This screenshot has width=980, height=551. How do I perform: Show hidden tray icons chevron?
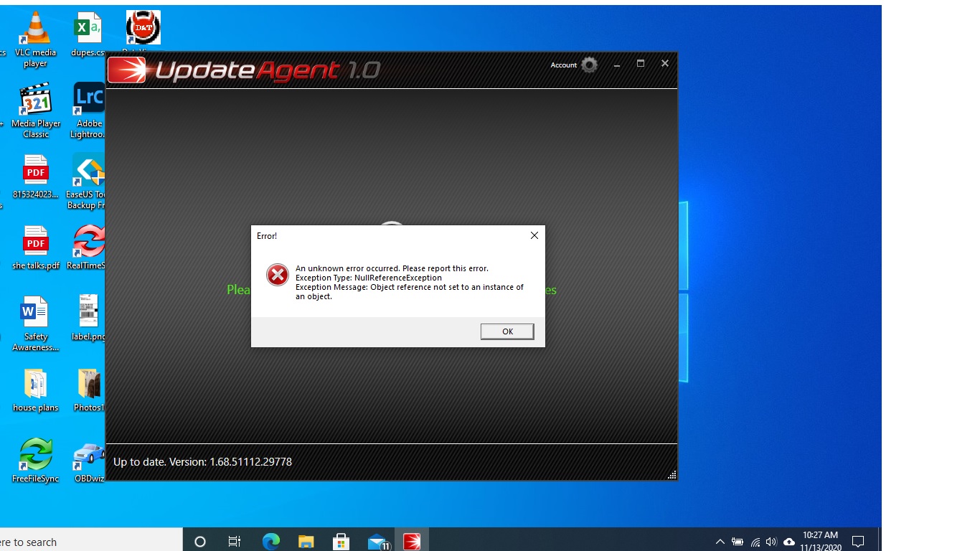click(720, 542)
